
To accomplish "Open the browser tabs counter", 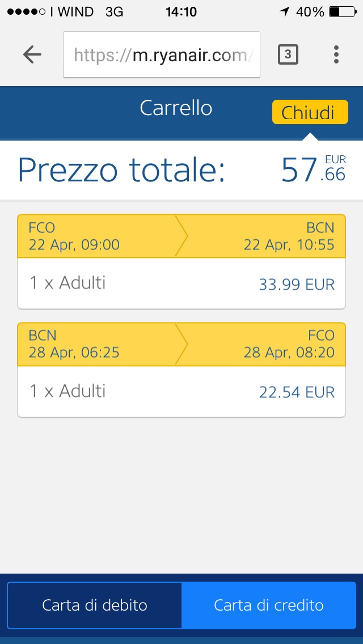I will pos(288,54).
